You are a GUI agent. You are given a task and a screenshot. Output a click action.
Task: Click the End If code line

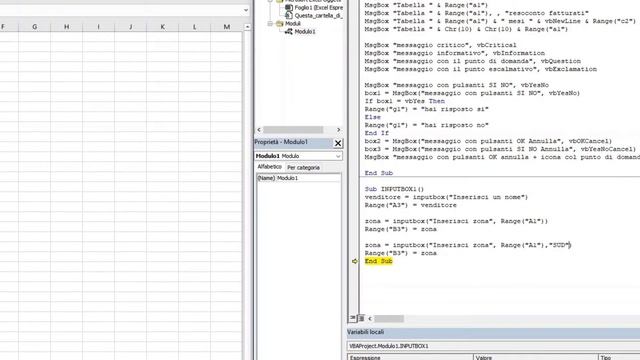coord(376,133)
